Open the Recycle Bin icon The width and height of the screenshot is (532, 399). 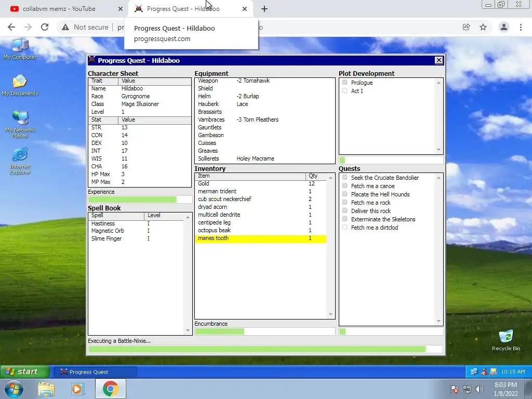(506, 340)
